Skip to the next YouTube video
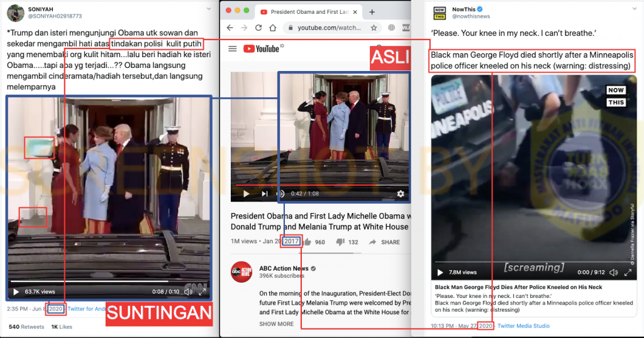The image size is (644, 338). pyautogui.click(x=265, y=194)
